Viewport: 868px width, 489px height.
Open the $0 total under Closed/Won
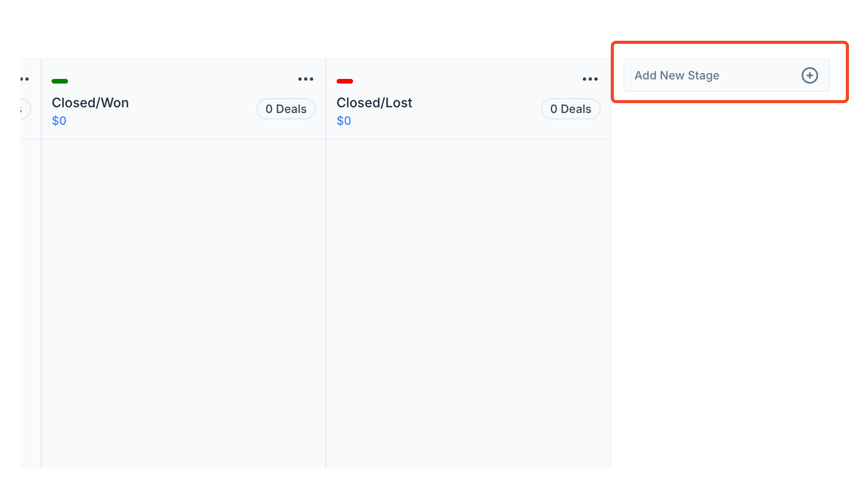(x=59, y=120)
